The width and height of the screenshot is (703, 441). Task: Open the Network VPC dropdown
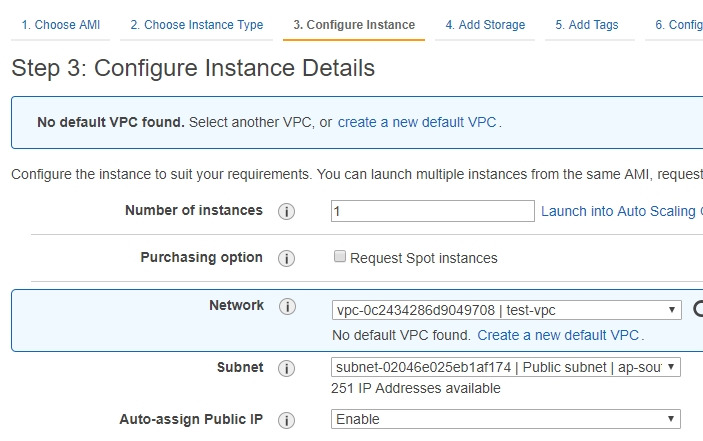(x=507, y=310)
